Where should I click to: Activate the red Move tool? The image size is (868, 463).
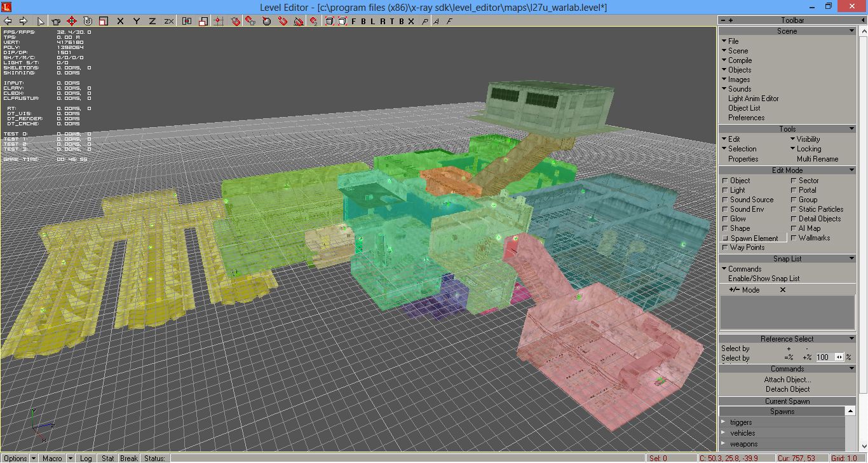[72, 21]
